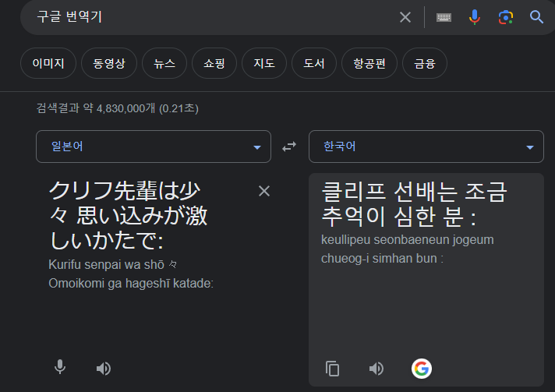The image size is (555, 392).
Task: Open the 쇼핑 results tab
Action: coord(214,63)
